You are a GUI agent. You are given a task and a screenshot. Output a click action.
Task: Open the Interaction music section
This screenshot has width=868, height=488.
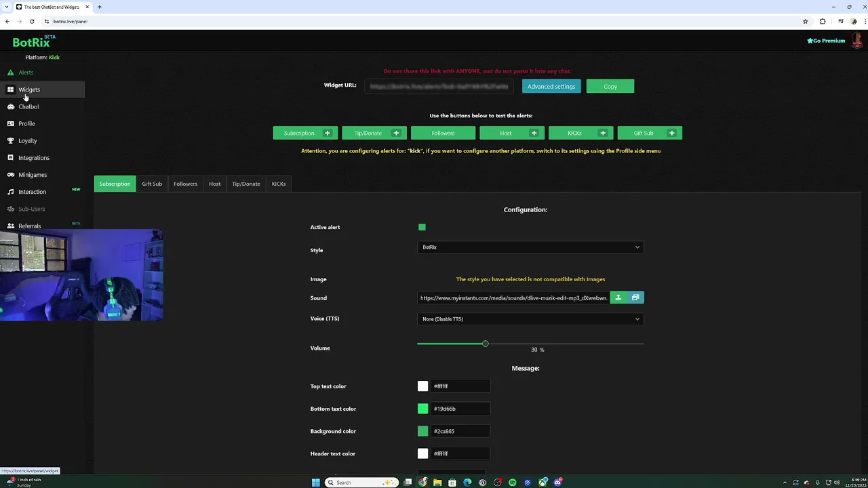coord(33,192)
